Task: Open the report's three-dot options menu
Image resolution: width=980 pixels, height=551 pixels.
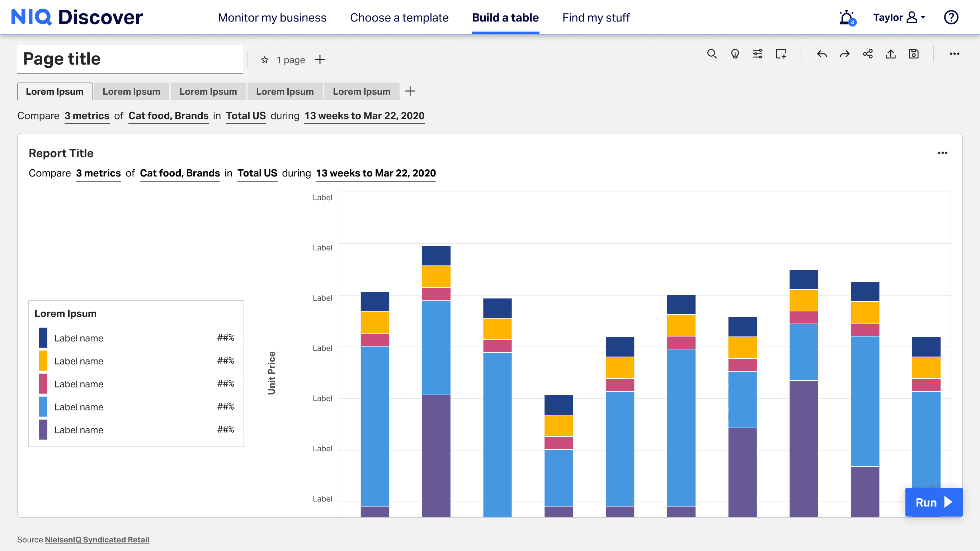Action: [x=942, y=153]
